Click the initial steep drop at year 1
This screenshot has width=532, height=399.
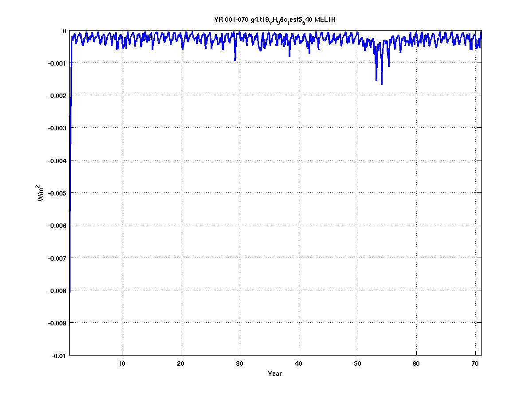click(x=70, y=177)
